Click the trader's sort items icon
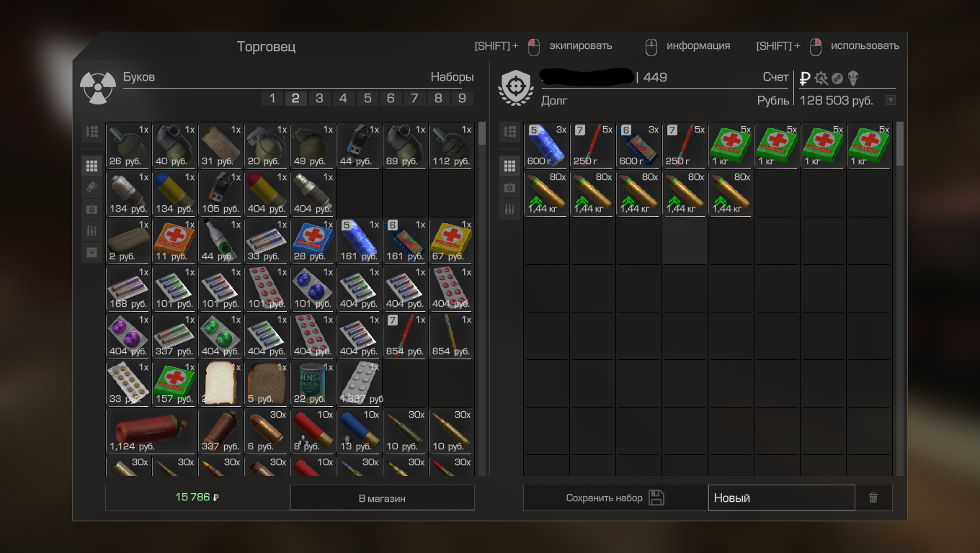This screenshot has width=980, height=553. click(92, 132)
